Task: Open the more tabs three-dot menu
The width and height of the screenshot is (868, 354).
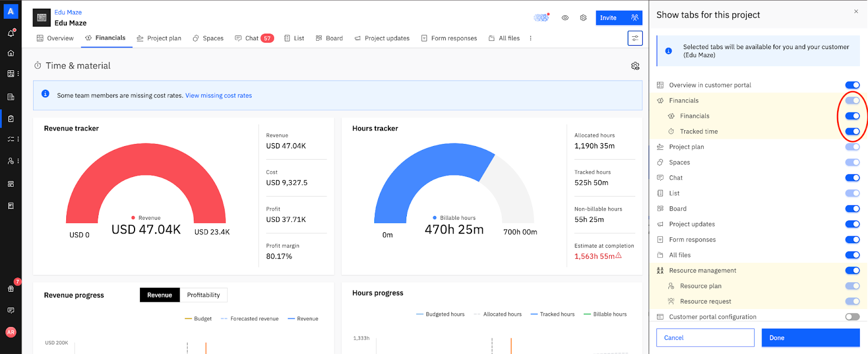Action: point(531,39)
